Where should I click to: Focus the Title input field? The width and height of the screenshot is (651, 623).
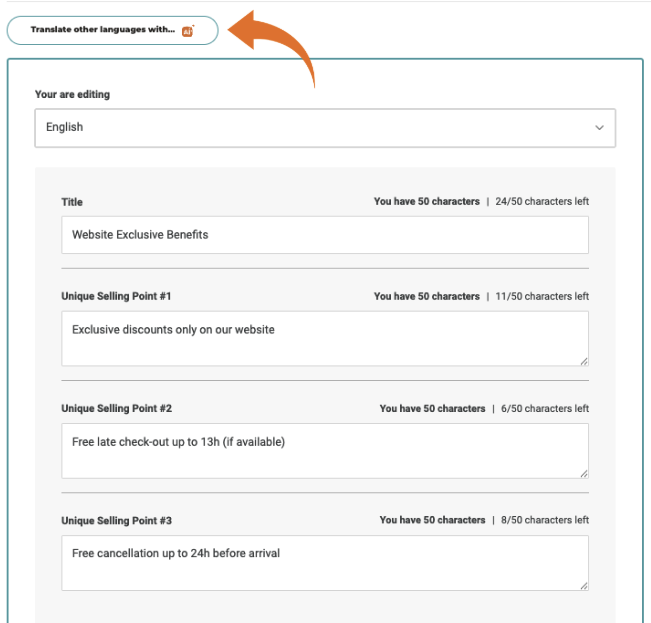[x=324, y=235]
